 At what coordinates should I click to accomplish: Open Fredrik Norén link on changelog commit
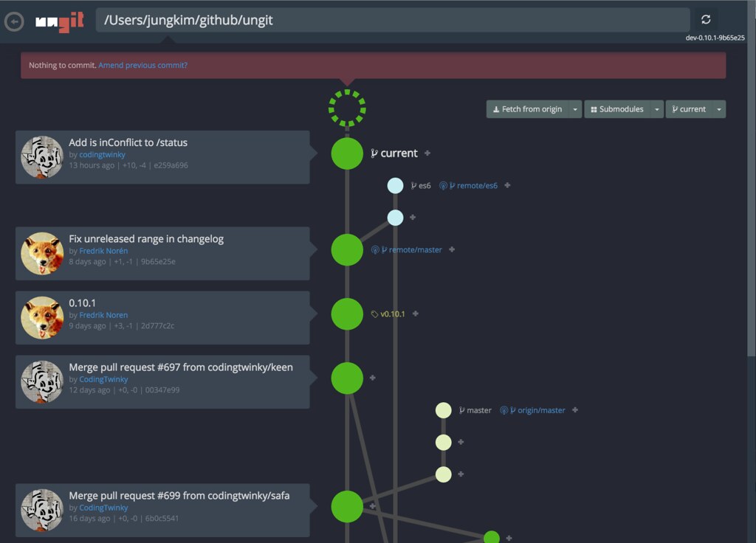pos(103,251)
